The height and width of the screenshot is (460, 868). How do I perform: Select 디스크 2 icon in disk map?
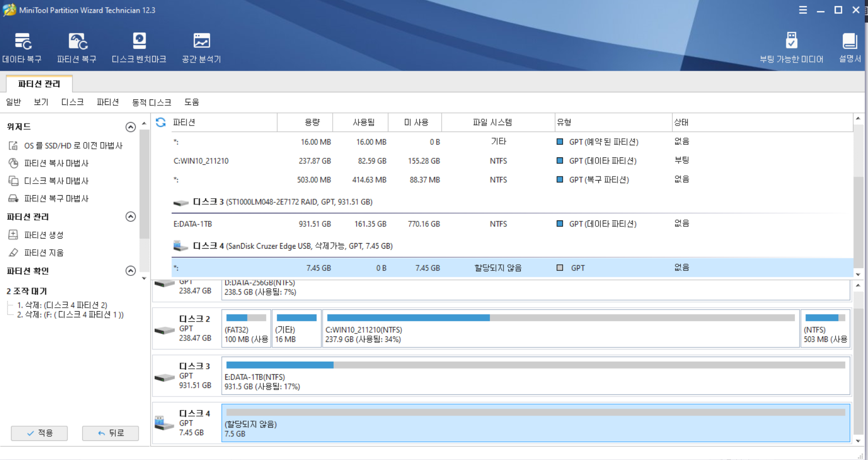tap(164, 330)
